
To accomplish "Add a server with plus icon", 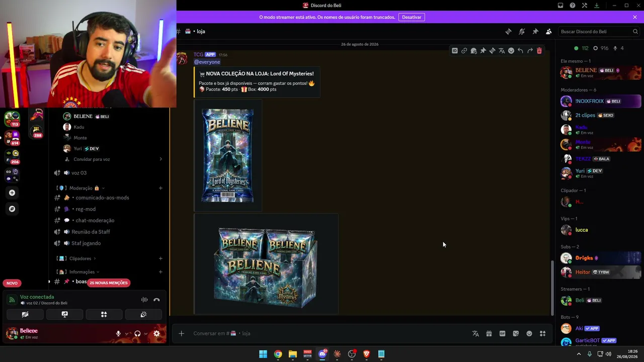I will pyautogui.click(x=12, y=193).
